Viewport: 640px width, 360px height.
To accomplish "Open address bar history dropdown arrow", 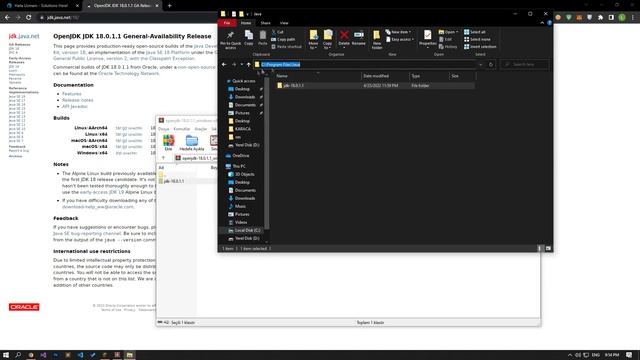I will tap(480, 64).
